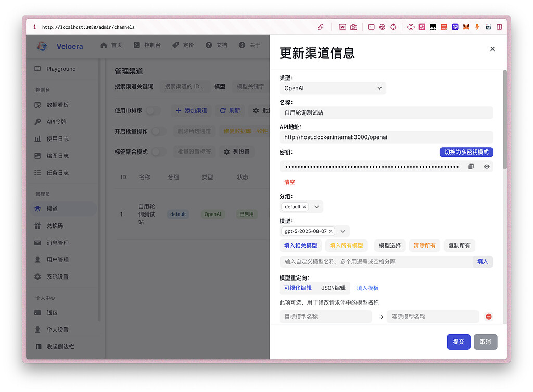
Task: Open 关于 in top navigation
Action: click(x=249, y=45)
